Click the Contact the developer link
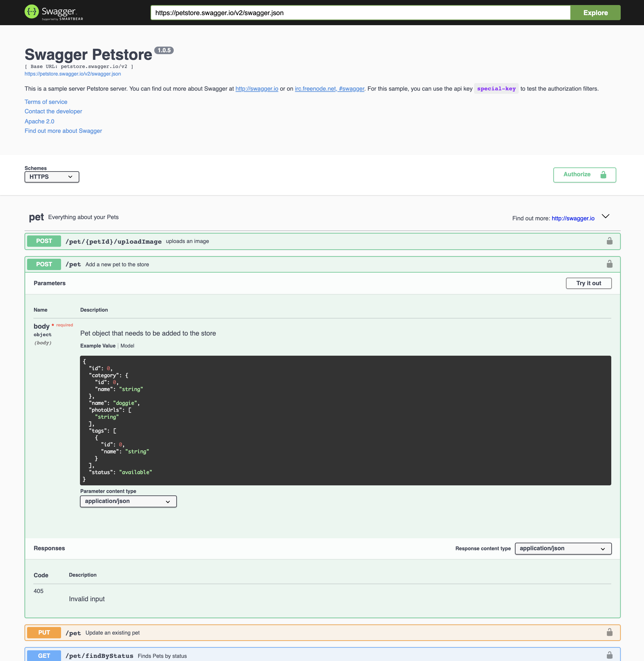Screen dimensions: 644x661 coord(53,111)
